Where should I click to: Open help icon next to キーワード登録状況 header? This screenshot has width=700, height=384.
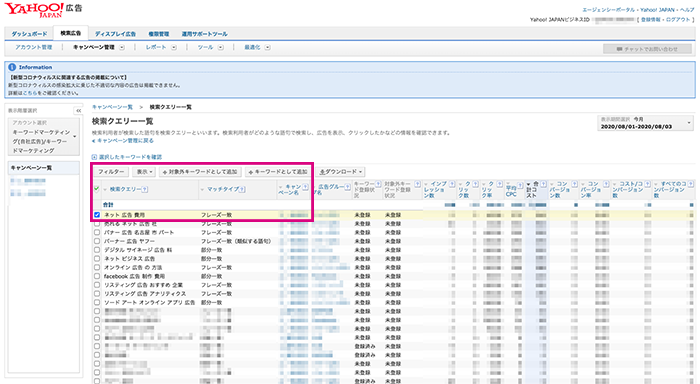click(378, 184)
